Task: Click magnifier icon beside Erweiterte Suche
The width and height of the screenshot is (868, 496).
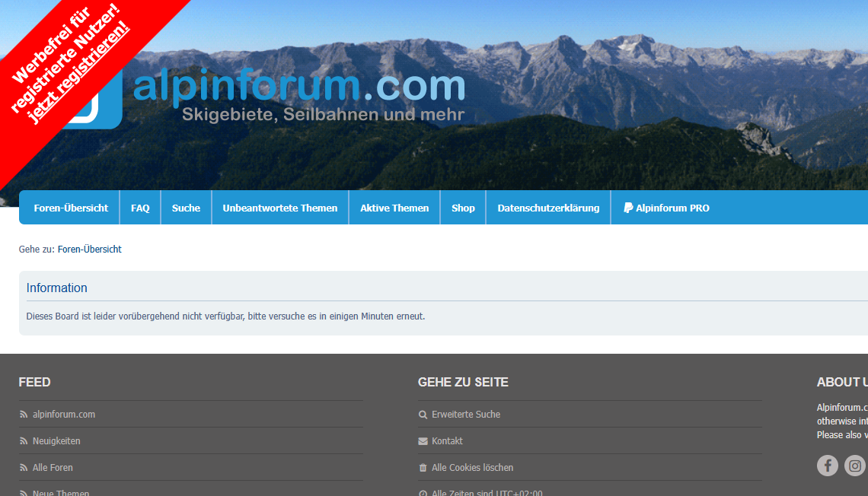Action: coord(423,415)
